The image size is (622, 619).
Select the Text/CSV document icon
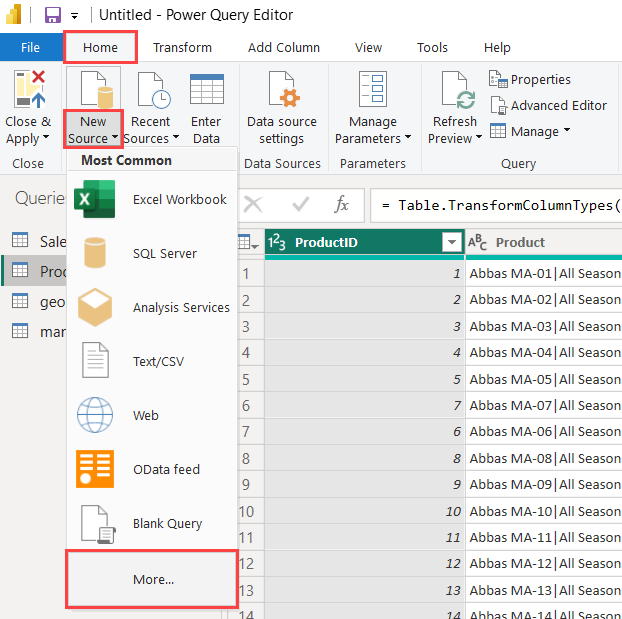coord(95,360)
